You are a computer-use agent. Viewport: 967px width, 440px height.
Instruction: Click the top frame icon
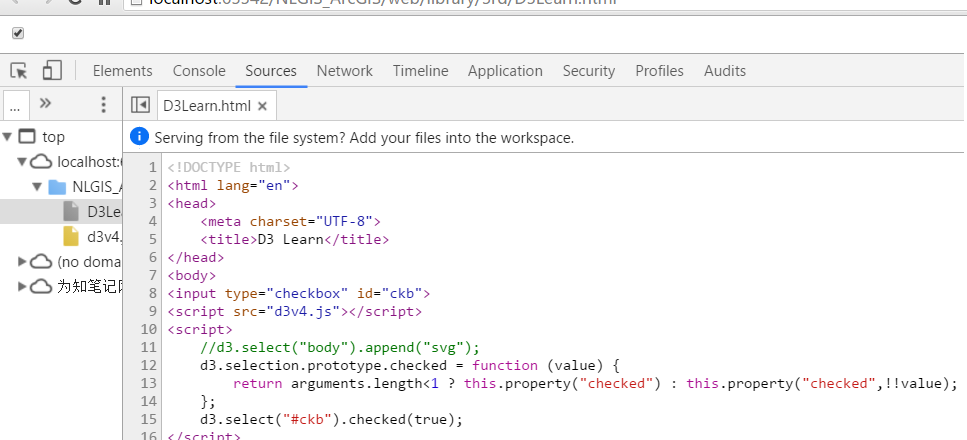point(27,136)
